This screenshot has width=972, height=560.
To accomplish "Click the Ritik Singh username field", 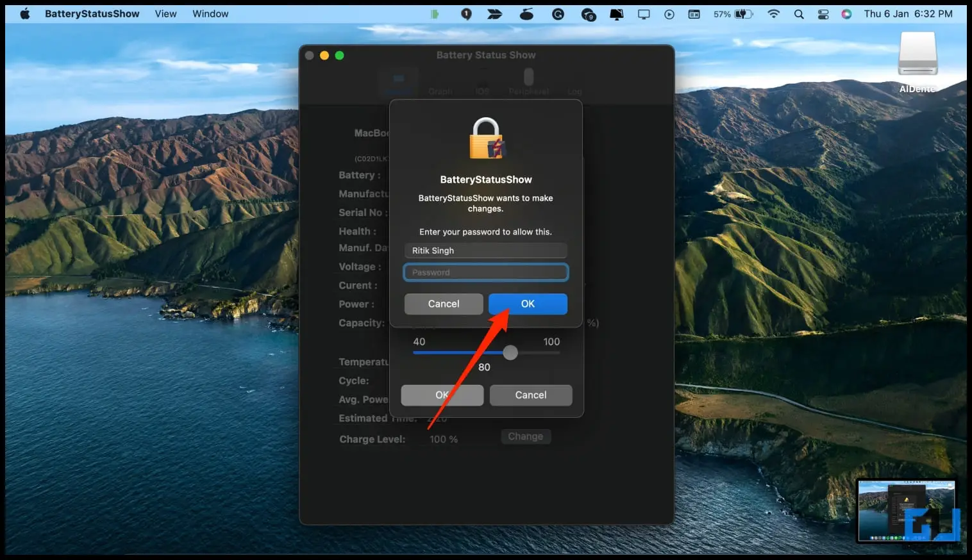I will click(486, 251).
